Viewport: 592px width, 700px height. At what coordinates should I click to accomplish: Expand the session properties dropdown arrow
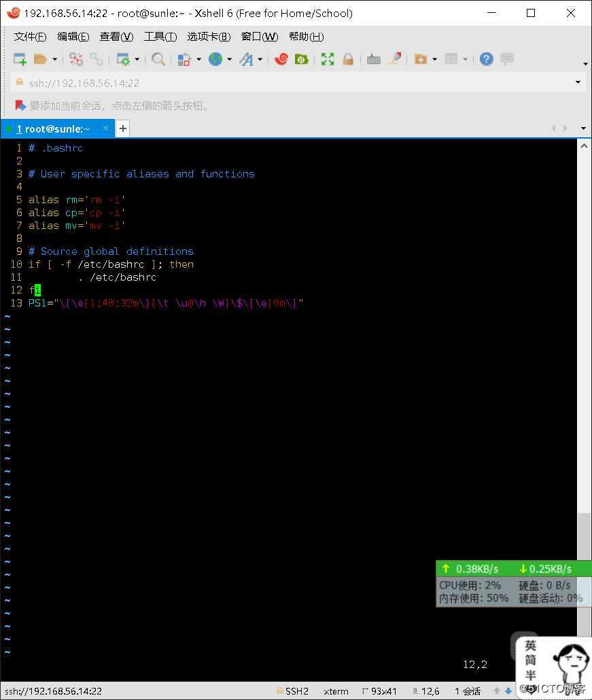coord(137,59)
